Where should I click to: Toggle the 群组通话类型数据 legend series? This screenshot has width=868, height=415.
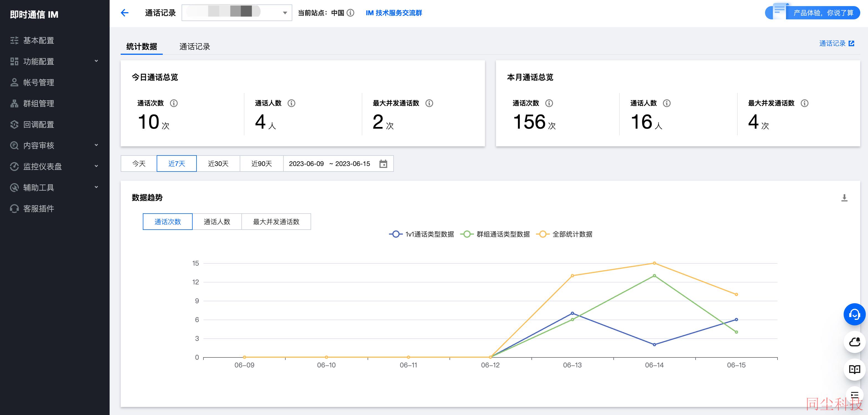coord(495,234)
